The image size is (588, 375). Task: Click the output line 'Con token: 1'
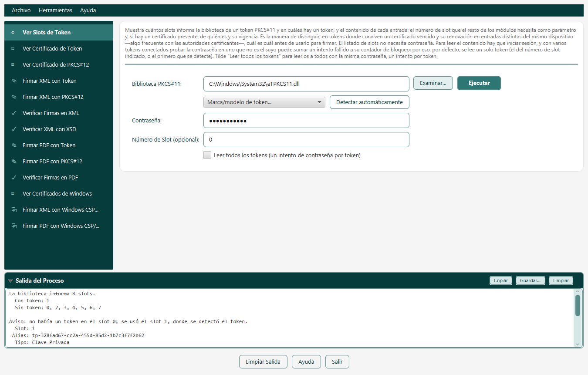pyautogui.click(x=32, y=301)
